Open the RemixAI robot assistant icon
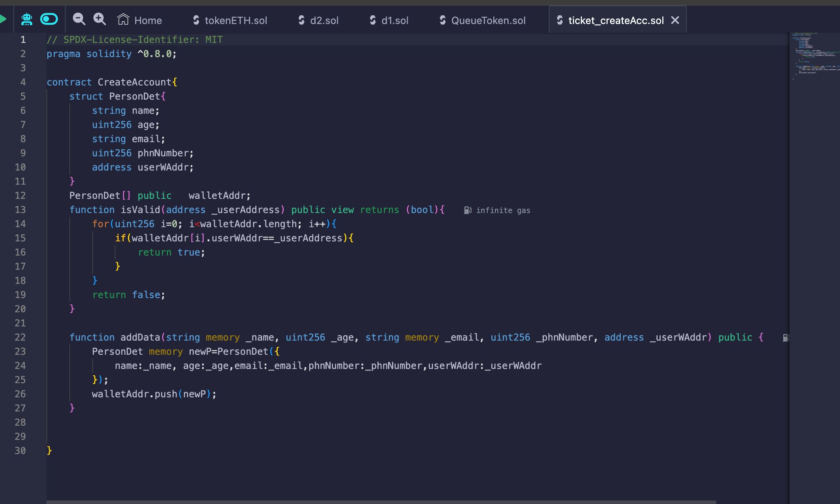Screen dimensions: 840x504 pyautogui.click(x=26, y=19)
